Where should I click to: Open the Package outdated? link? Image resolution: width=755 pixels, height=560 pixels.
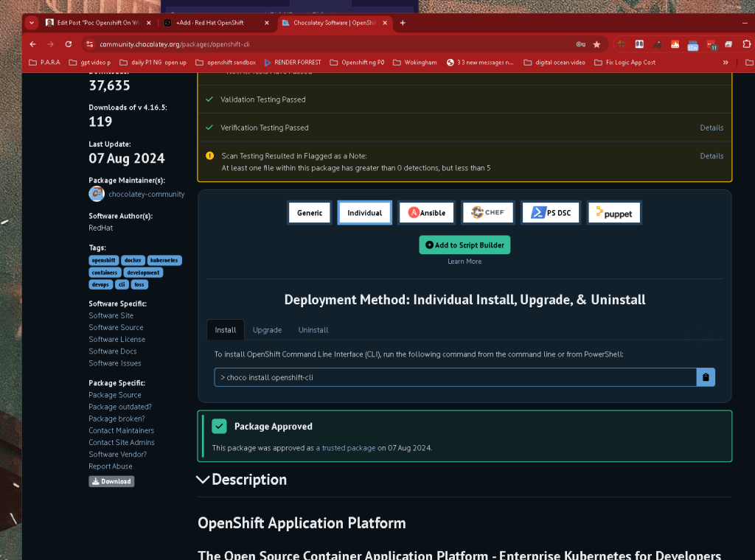(120, 407)
